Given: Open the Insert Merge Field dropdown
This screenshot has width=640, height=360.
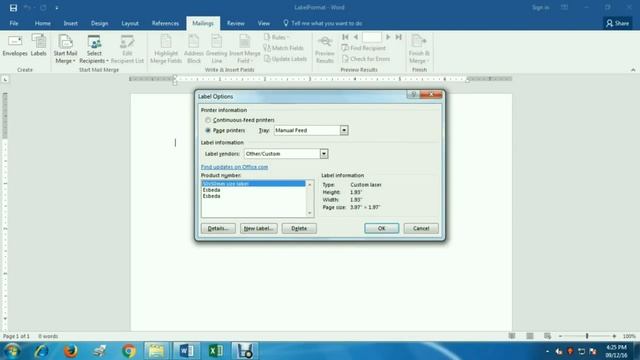Looking at the screenshot, I should [x=244, y=49].
